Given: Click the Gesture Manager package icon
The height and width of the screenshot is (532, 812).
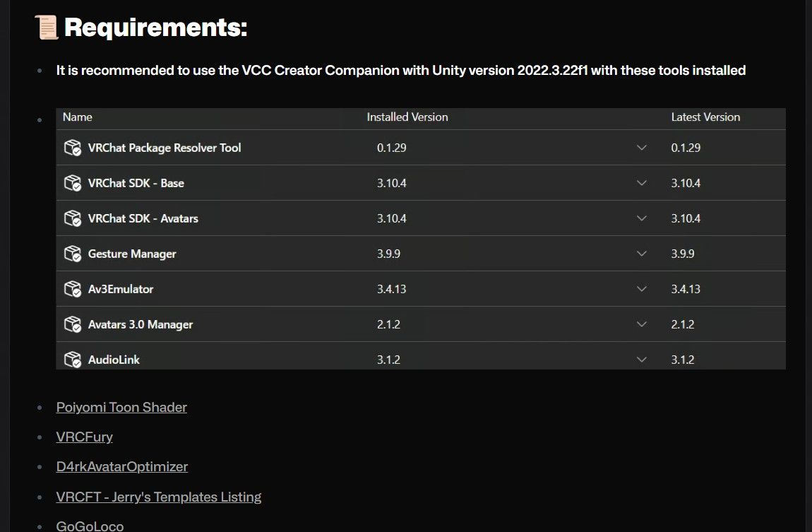Looking at the screenshot, I should point(73,254).
